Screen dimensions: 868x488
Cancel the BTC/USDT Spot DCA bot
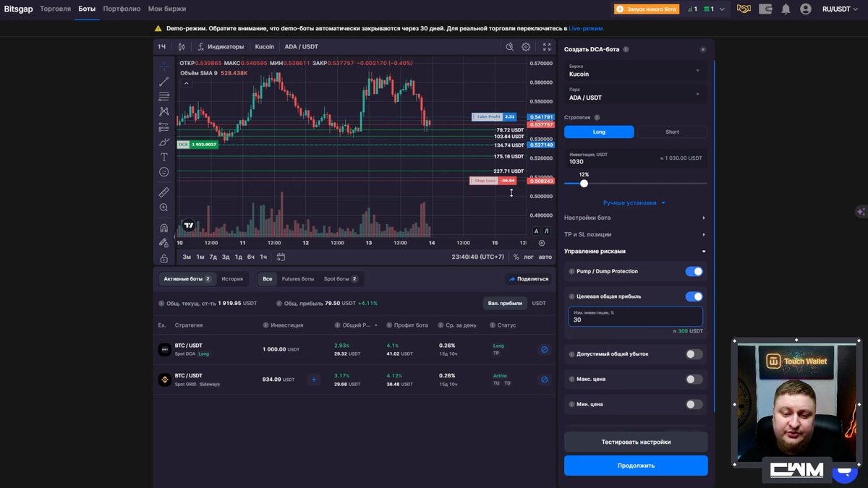[x=545, y=349]
